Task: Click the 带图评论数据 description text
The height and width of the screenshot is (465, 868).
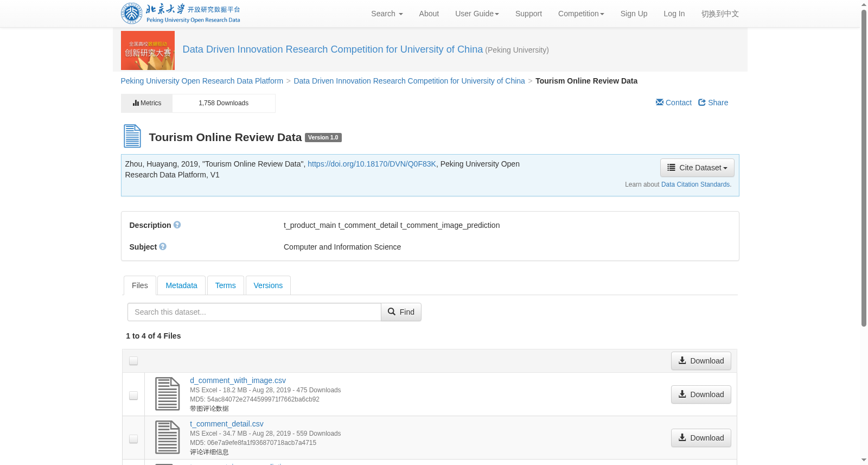Action: tap(209, 409)
